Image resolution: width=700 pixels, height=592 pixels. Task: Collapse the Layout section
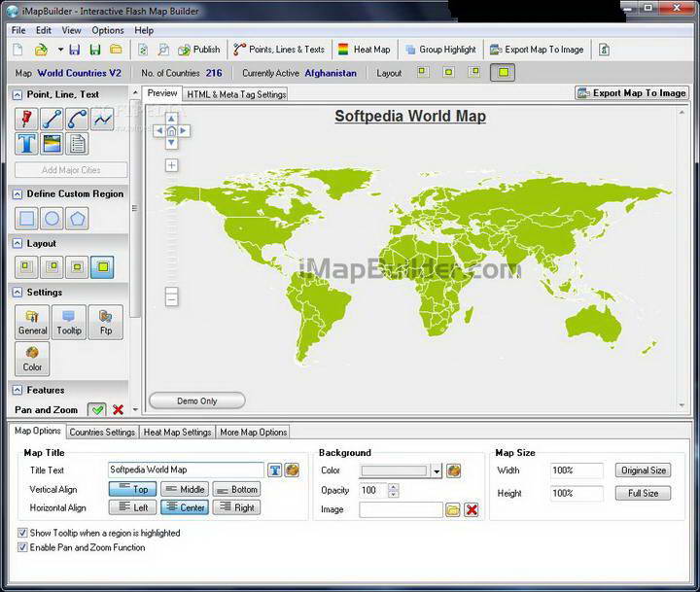pos(17,244)
